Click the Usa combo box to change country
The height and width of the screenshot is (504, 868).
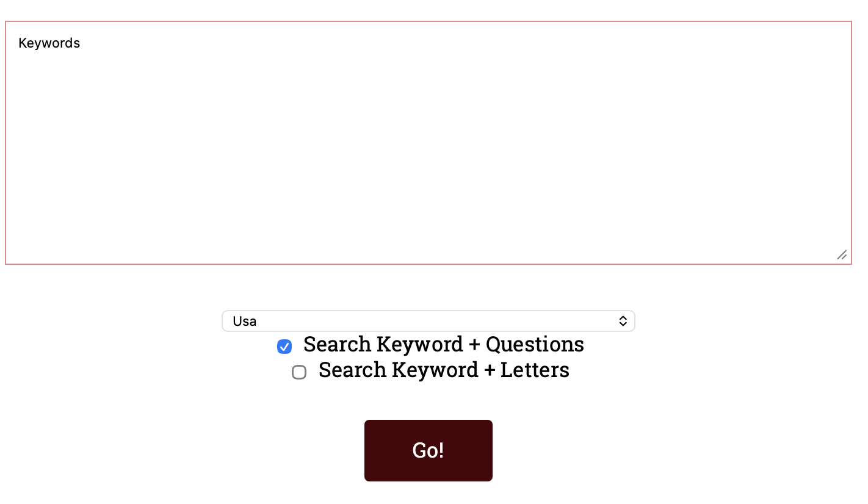(x=427, y=321)
